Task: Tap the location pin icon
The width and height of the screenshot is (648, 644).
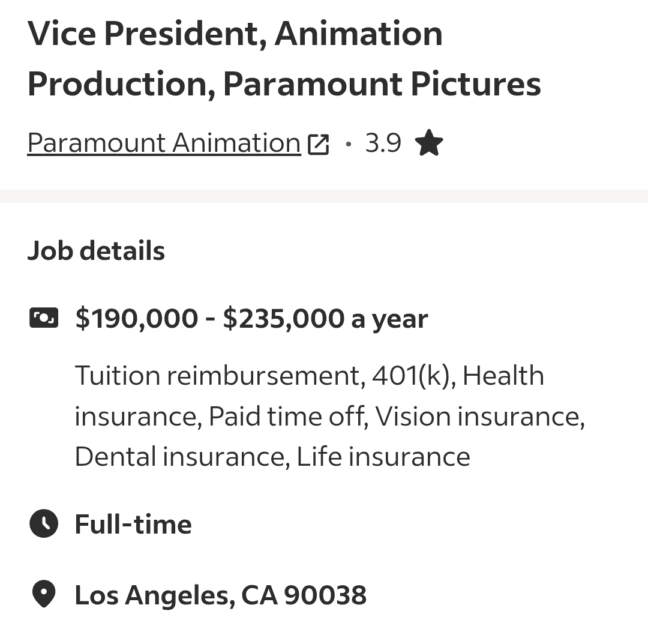Action: click(44, 595)
